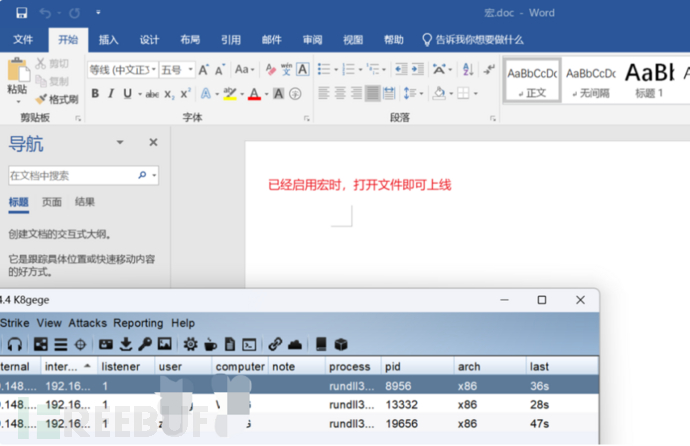Select the beacon row with pid 13332
Viewport: 690px width, 446px height.
(299, 405)
